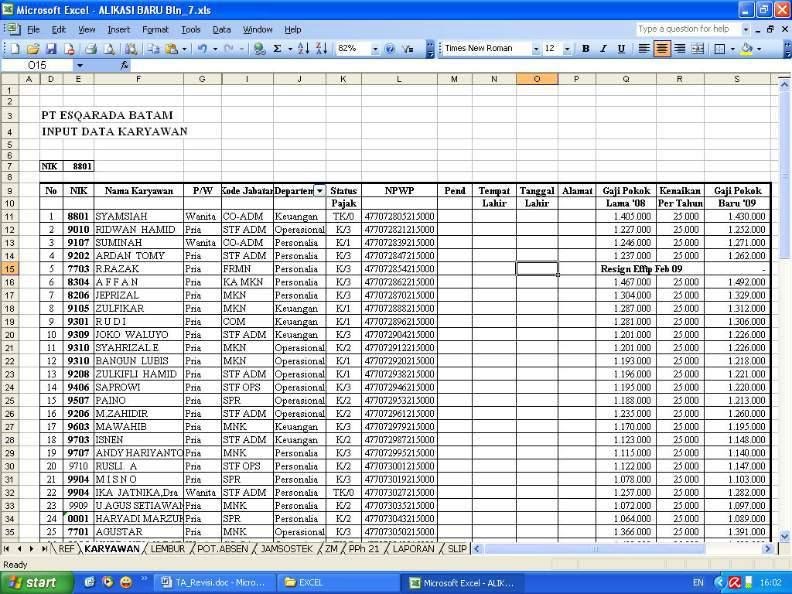
Task: Click the Type a question for help box
Action: [687, 29]
